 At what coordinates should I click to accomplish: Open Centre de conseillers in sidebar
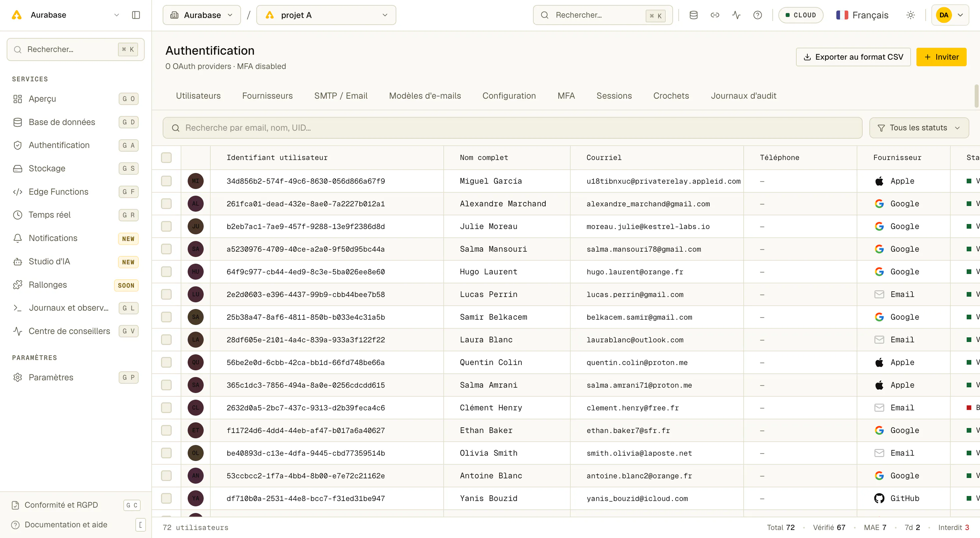[75, 331]
